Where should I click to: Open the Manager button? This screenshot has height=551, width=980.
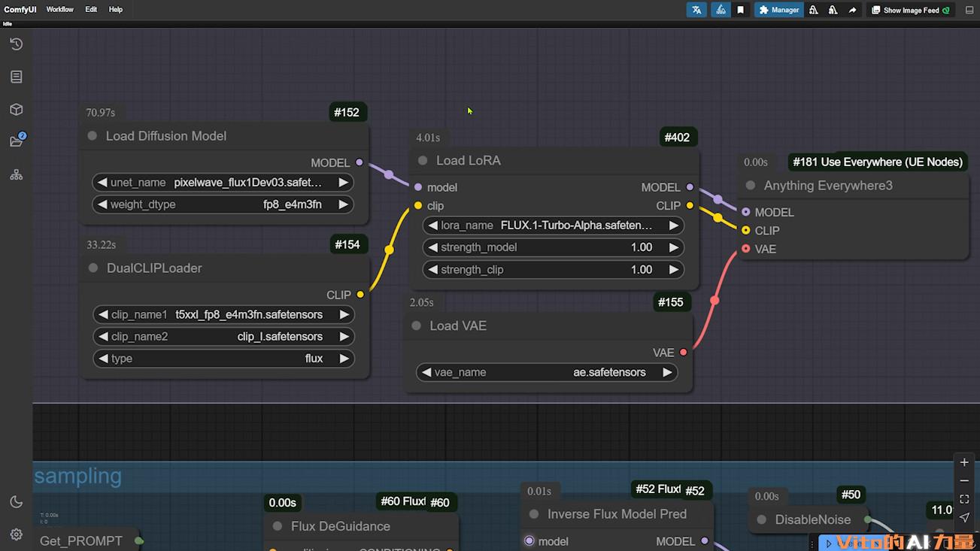[778, 10]
